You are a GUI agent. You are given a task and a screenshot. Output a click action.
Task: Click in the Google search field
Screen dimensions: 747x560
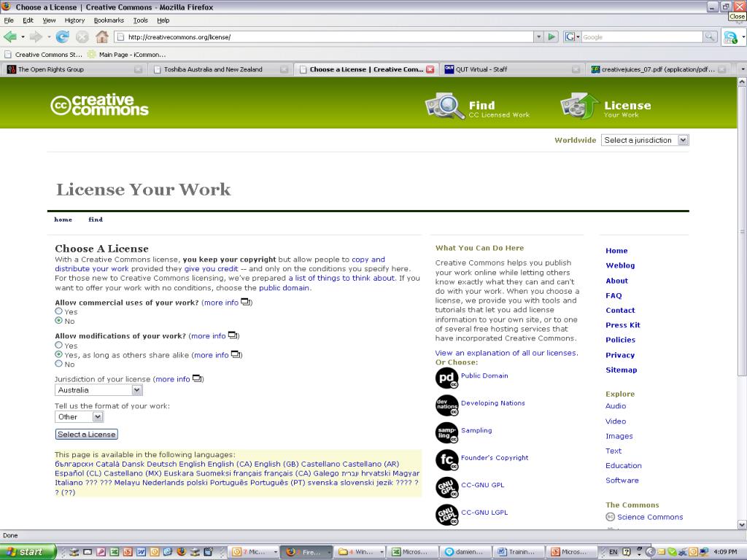(642, 36)
